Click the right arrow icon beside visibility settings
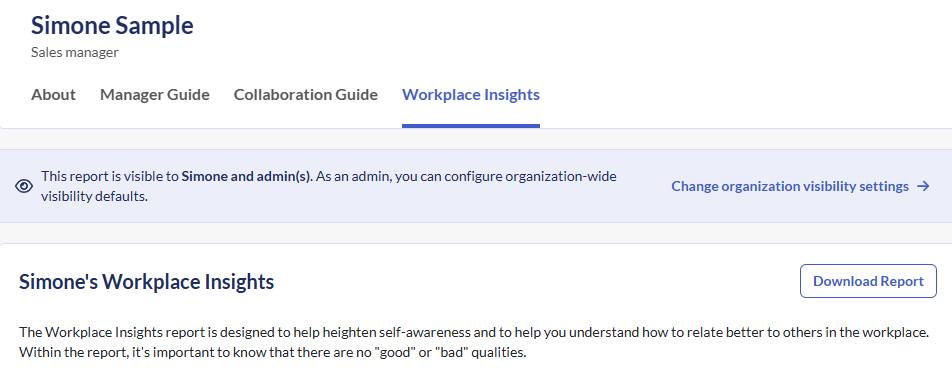This screenshot has height=376, width=952. [x=923, y=186]
